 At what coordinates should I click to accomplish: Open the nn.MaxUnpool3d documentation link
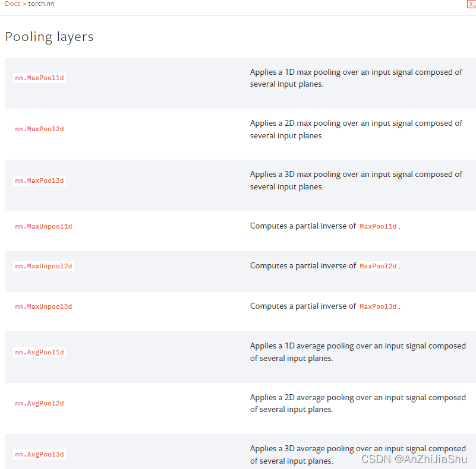point(43,306)
